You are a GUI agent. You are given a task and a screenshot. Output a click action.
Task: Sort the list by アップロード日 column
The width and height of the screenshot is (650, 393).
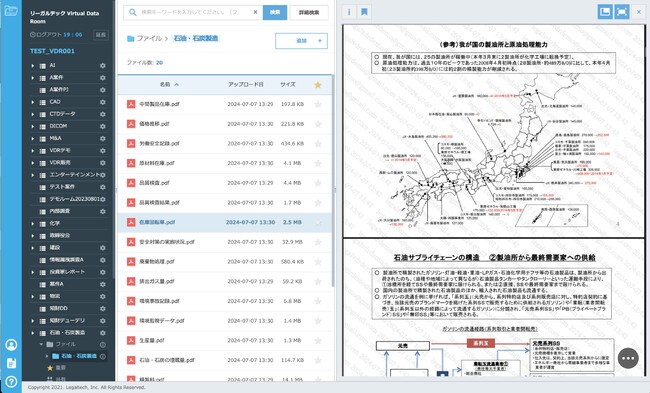click(x=246, y=85)
